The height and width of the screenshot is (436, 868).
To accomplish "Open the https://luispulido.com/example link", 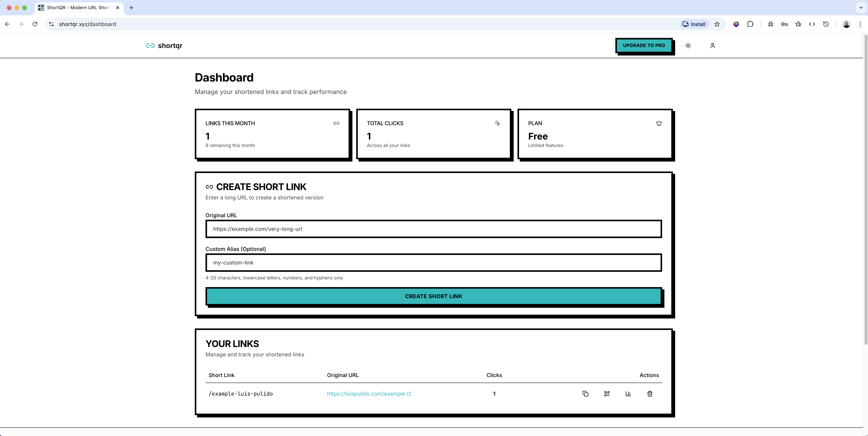I will coord(366,394).
